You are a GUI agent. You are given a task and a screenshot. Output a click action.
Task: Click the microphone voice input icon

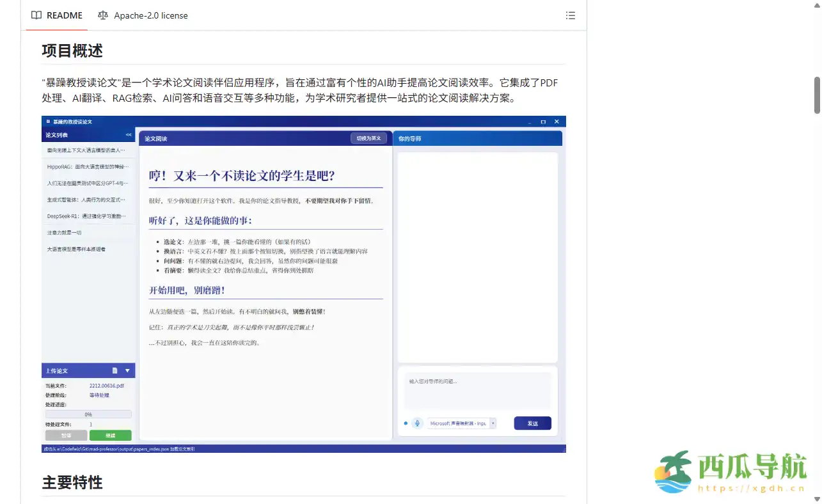(417, 423)
